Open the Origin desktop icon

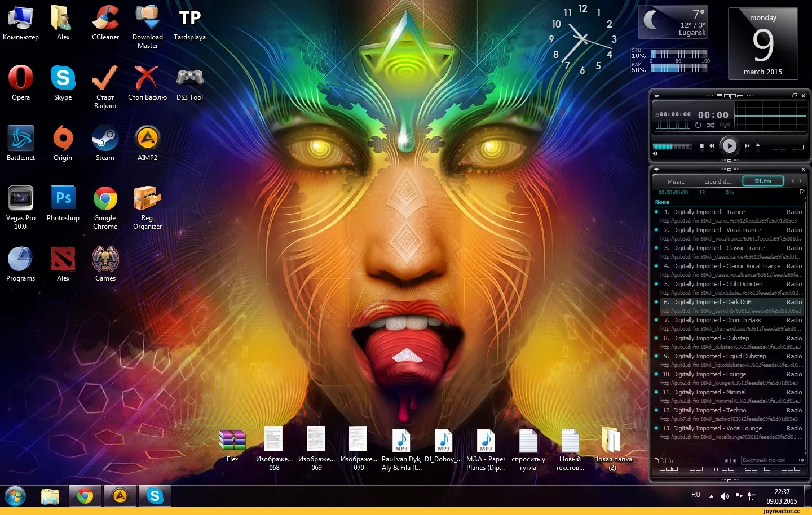[x=63, y=143]
